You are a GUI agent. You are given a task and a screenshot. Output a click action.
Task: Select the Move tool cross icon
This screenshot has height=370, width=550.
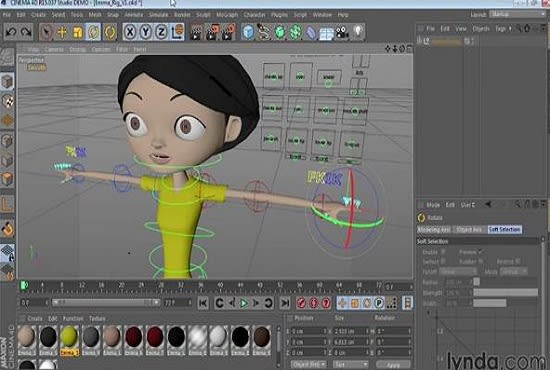[x=62, y=32]
